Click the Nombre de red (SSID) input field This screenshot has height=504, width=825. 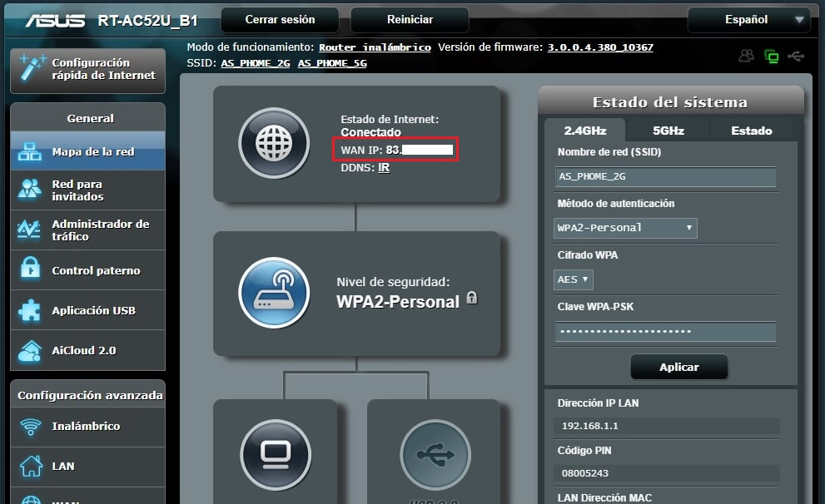665,176
